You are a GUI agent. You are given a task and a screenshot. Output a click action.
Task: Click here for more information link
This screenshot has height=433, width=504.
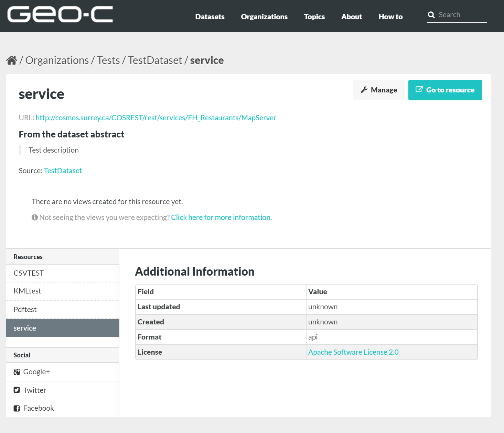[222, 217]
